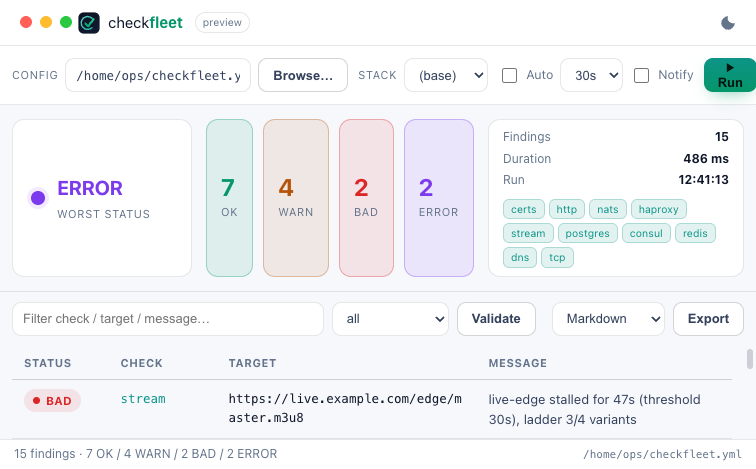Open the Browse... file dialog
The width and height of the screenshot is (756, 469).
tap(303, 75)
